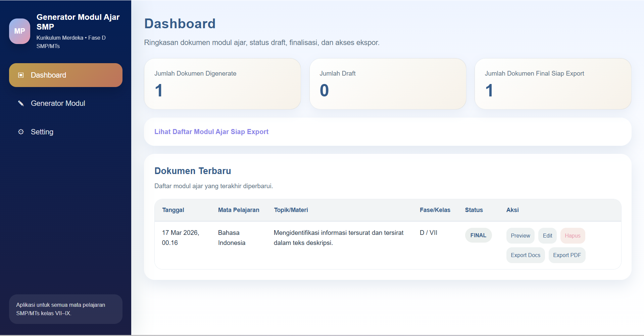
Task: Click the pencil icon beside Generator Modul
Action: pos(21,103)
